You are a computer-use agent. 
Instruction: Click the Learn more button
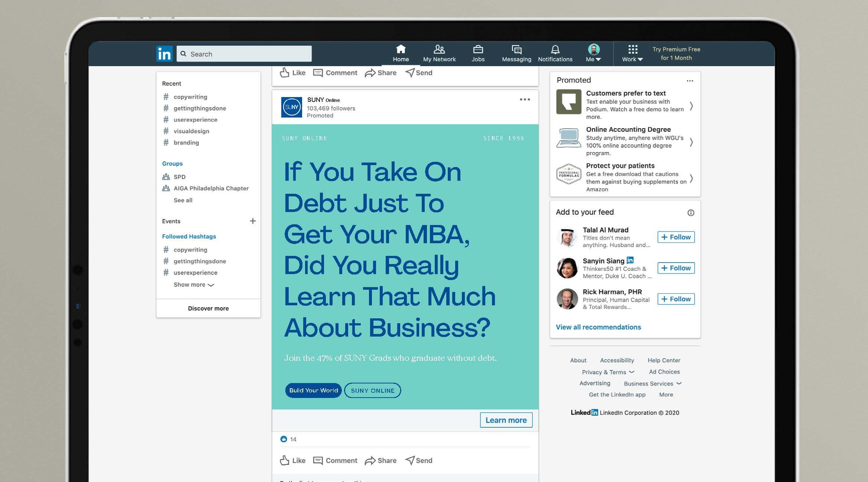coord(506,420)
